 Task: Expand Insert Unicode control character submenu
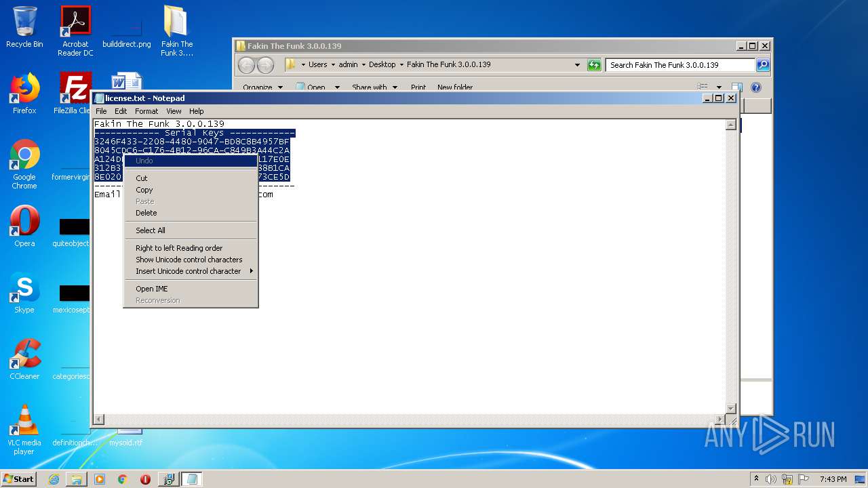(x=190, y=271)
